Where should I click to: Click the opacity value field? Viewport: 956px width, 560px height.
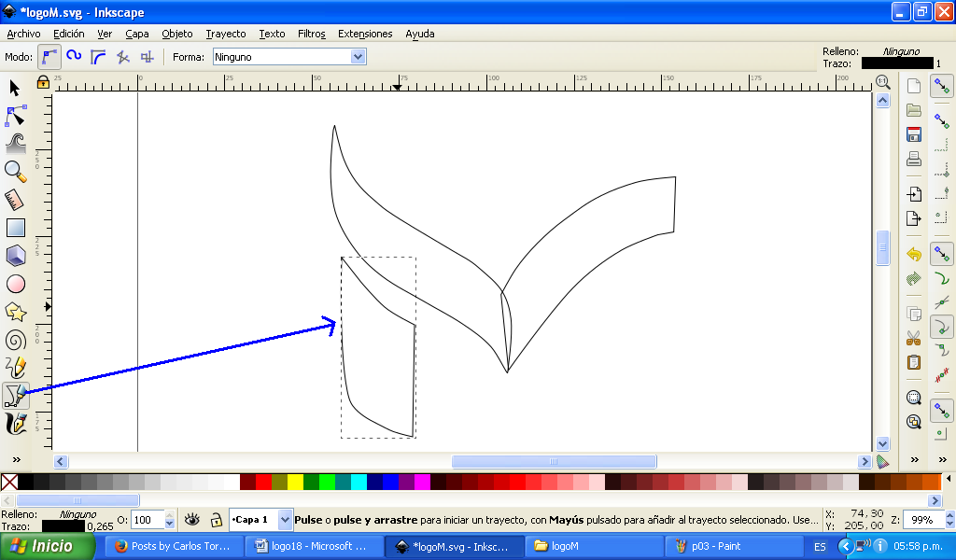click(x=148, y=520)
